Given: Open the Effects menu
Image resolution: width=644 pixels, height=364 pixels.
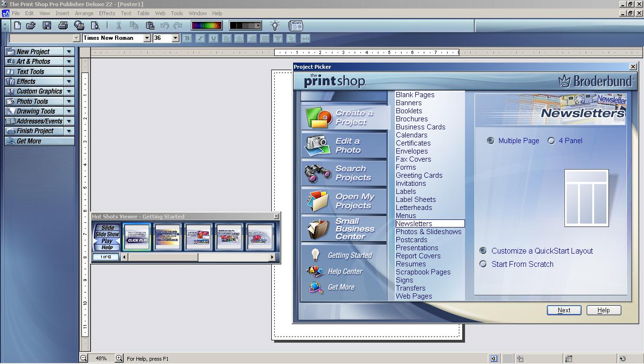Looking at the screenshot, I should pyautogui.click(x=107, y=13).
